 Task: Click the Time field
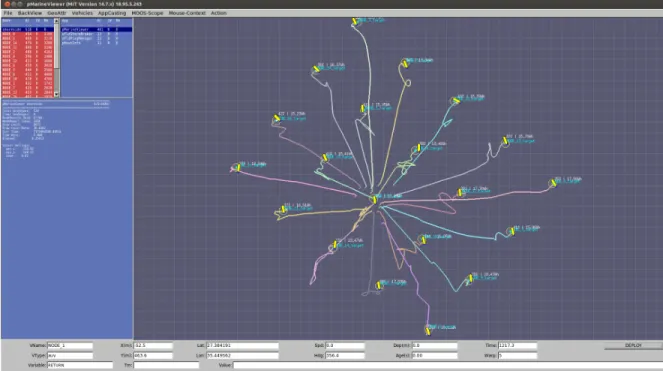pyautogui.click(x=518, y=346)
